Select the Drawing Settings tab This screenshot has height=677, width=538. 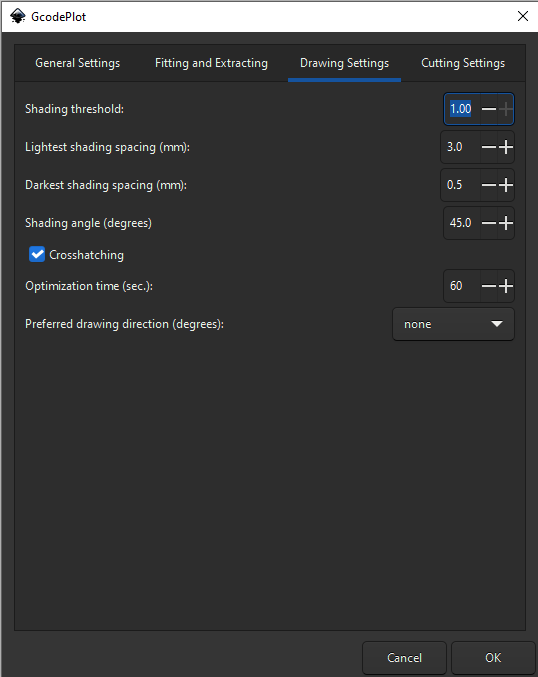pyautogui.click(x=345, y=63)
